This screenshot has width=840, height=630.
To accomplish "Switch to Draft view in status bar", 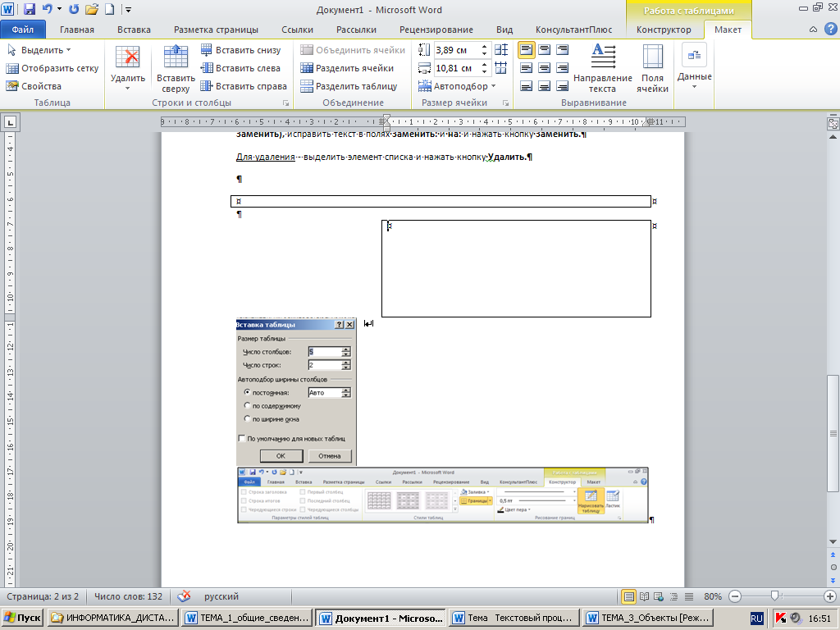I will [689, 596].
